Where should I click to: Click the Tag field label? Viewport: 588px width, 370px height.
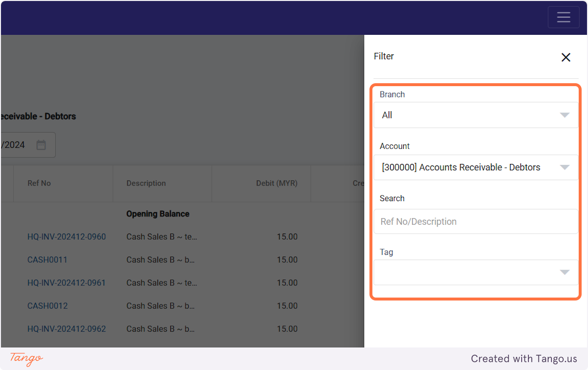(x=387, y=252)
